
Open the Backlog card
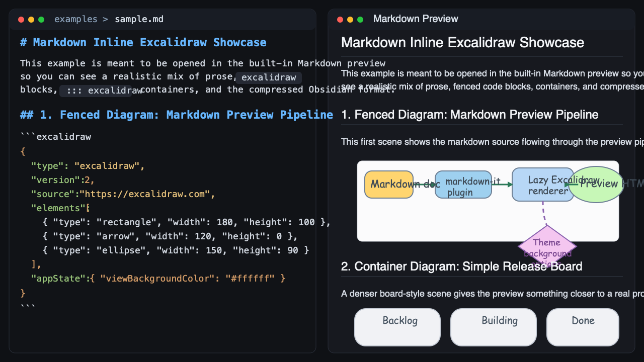[397, 327]
